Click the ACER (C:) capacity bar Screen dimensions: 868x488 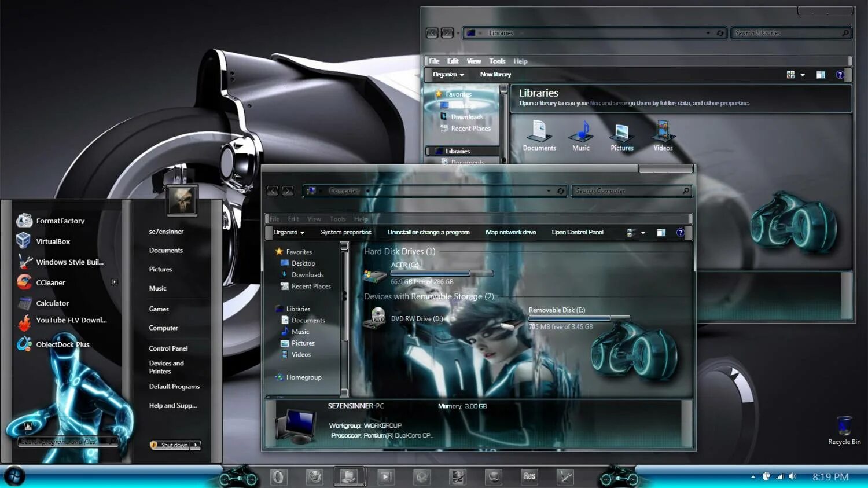pos(442,273)
